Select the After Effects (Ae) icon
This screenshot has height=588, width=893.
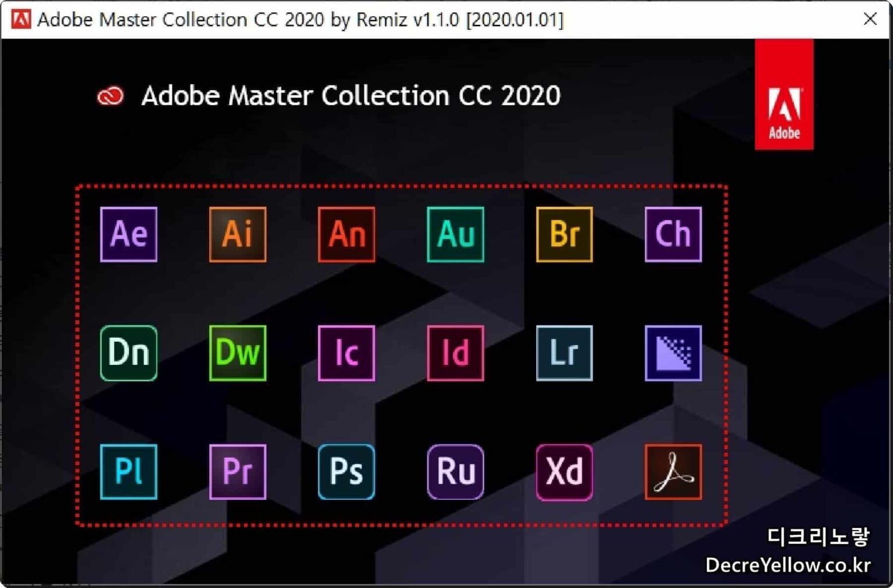[128, 234]
